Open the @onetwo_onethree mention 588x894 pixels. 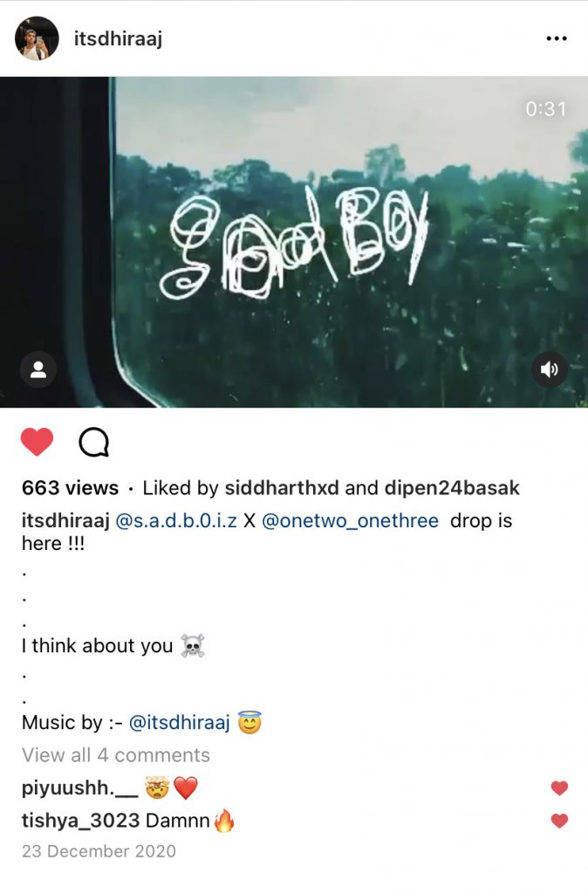point(350,520)
